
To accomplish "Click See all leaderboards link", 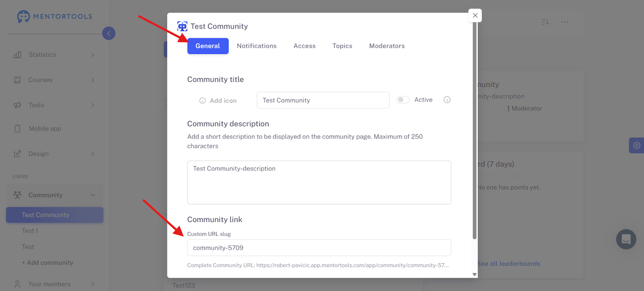I will pos(509,264).
